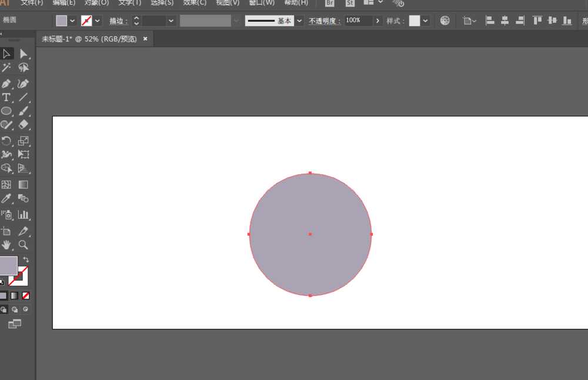588x380 pixels.
Task: Select the Zoom magnifier tool
Action: [24, 245]
